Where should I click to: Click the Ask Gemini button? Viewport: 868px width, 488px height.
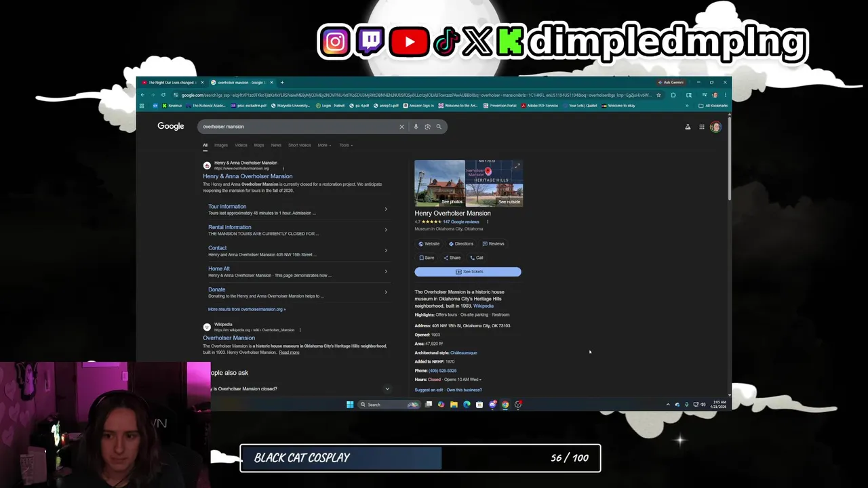(671, 82)
